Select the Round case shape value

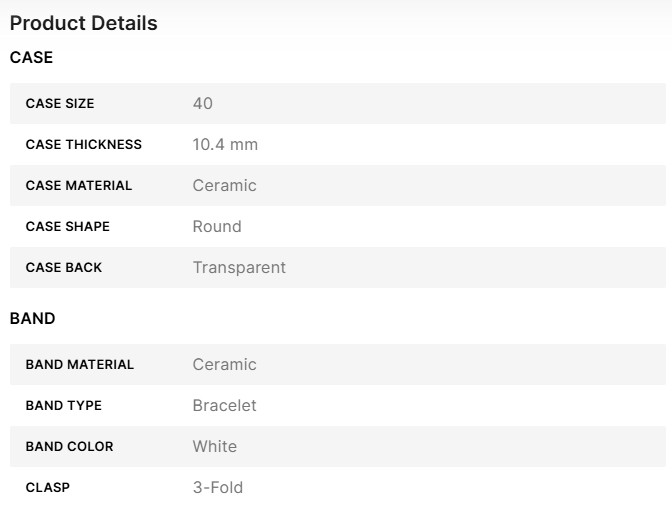pyautogui.click(x=217, y=227)
